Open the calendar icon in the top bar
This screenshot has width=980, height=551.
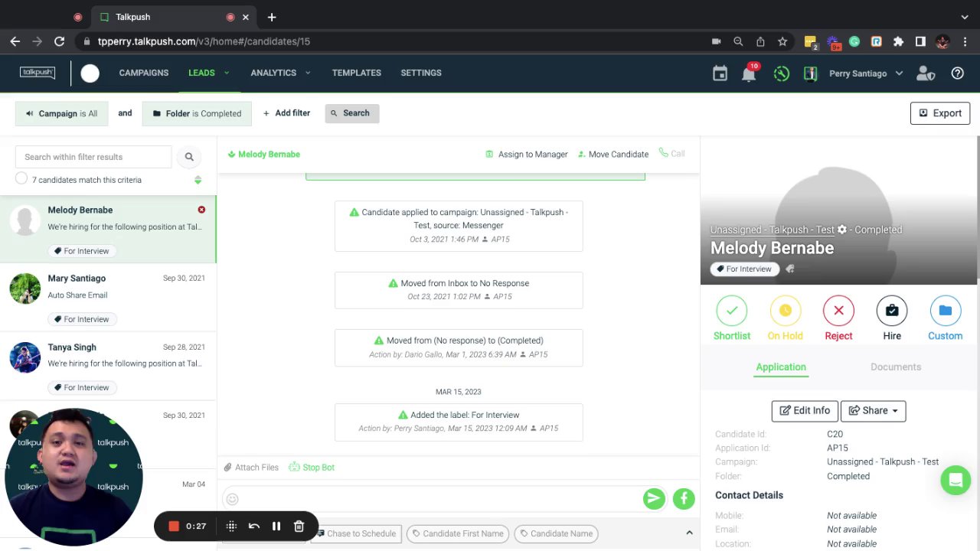pos(720,73)
